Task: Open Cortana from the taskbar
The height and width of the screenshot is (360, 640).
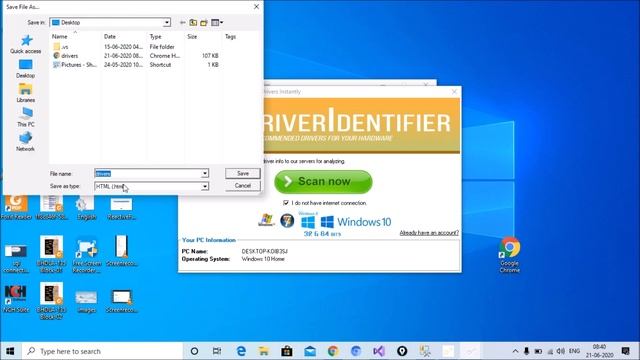Action: 194,351
